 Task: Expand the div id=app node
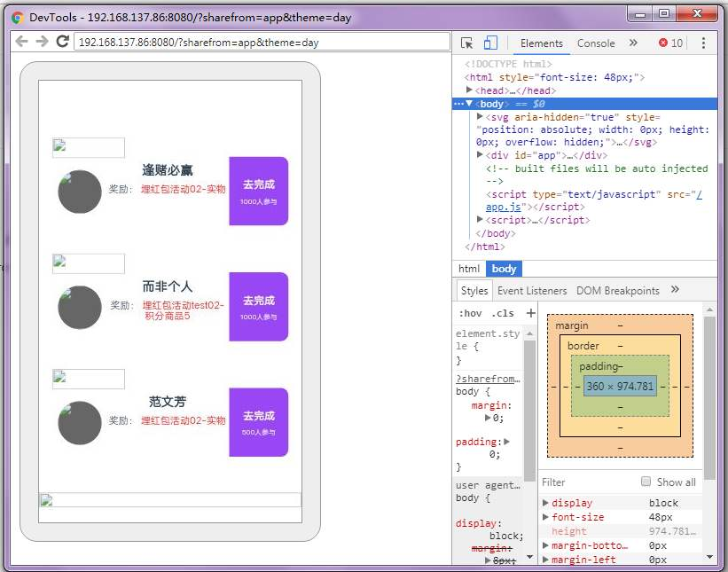click(480, 154)
